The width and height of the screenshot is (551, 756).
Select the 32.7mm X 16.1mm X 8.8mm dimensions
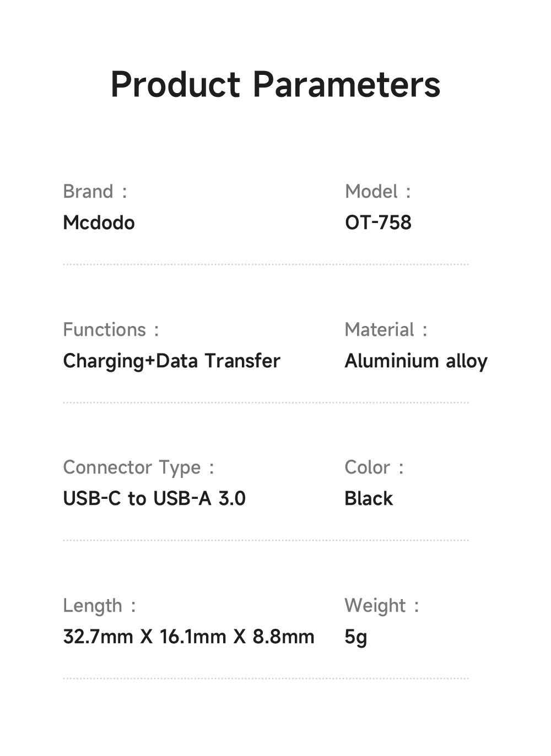[x=188, y=637]
